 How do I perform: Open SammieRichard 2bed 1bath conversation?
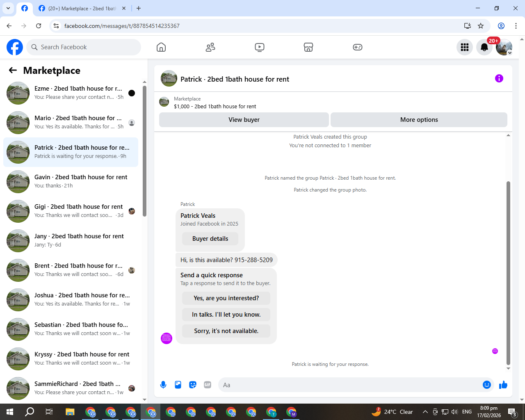(x=71, y=388)
